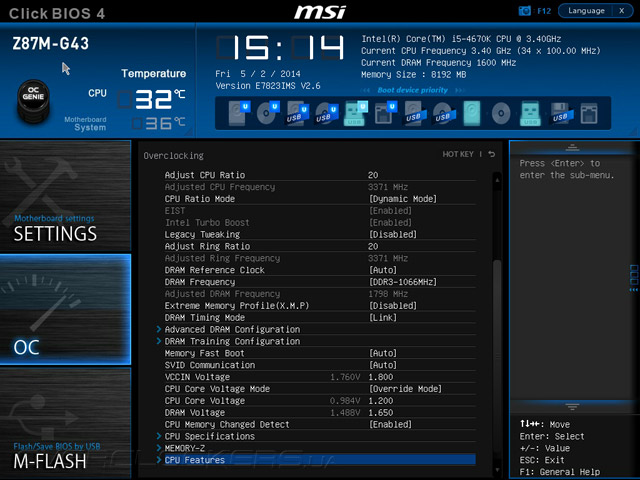Open the SETTINGS section tile
This screenshot has height=480, width=640.
tap(65, 196)
